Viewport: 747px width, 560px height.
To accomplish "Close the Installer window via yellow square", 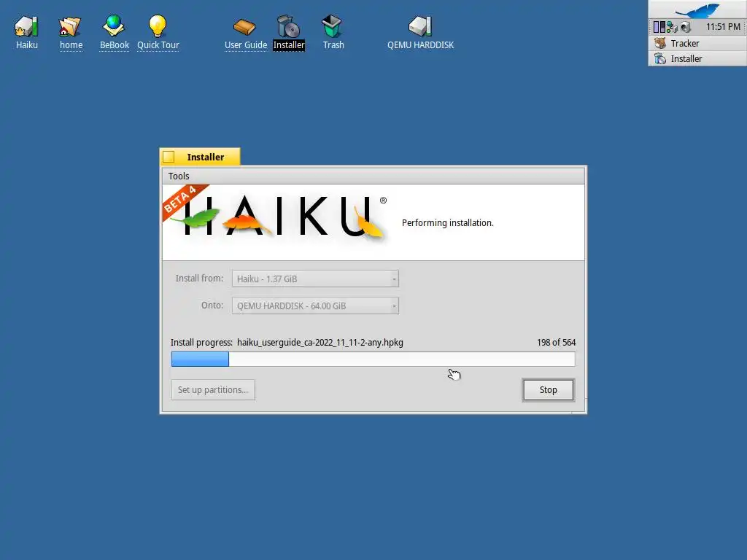I will pyautogui.click(x=169, y=157).
